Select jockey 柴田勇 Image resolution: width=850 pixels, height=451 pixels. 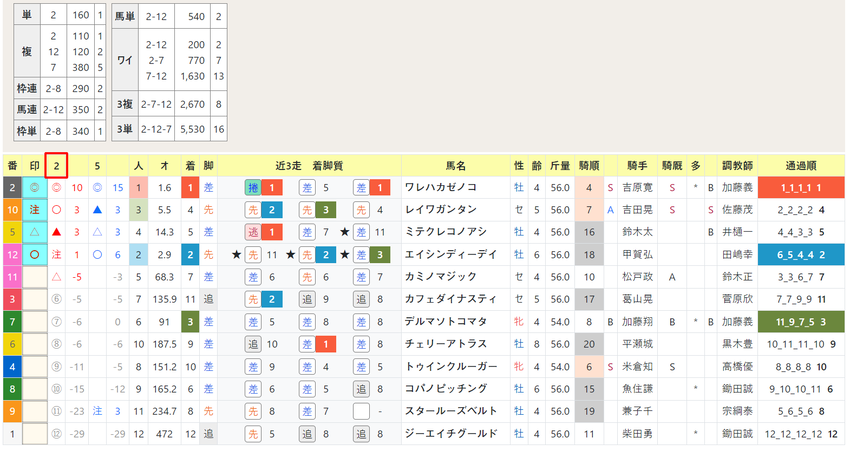[638, 434]
